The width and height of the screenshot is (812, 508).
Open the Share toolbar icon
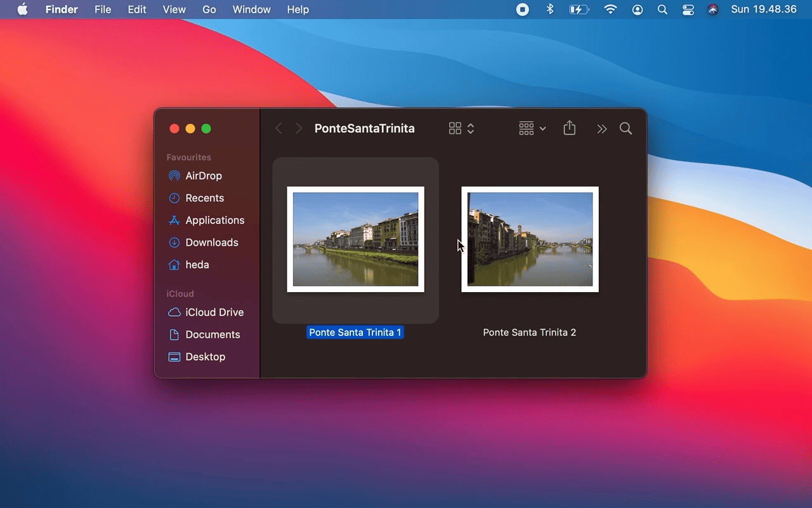coord(570,128)
